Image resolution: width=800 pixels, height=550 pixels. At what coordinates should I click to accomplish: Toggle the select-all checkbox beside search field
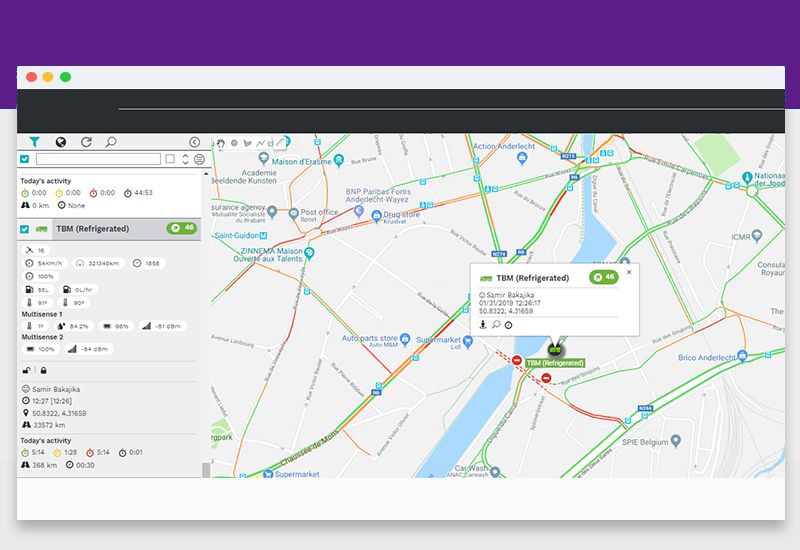click(24, 159)
